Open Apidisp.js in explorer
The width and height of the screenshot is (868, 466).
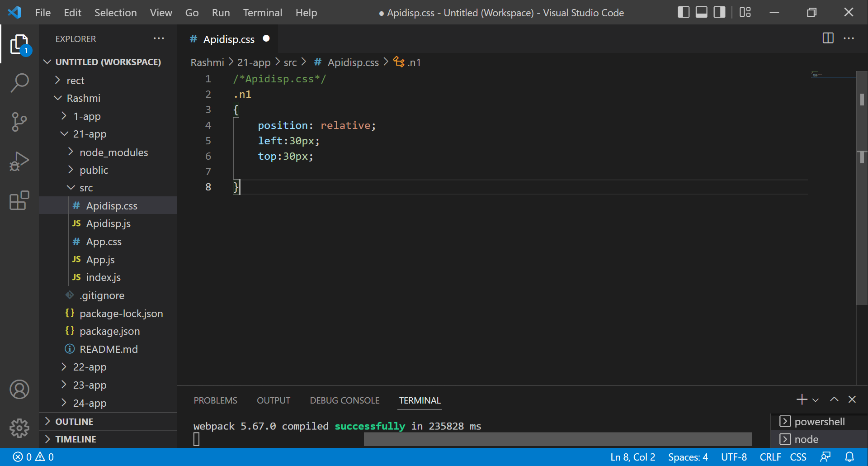point(108,223)
